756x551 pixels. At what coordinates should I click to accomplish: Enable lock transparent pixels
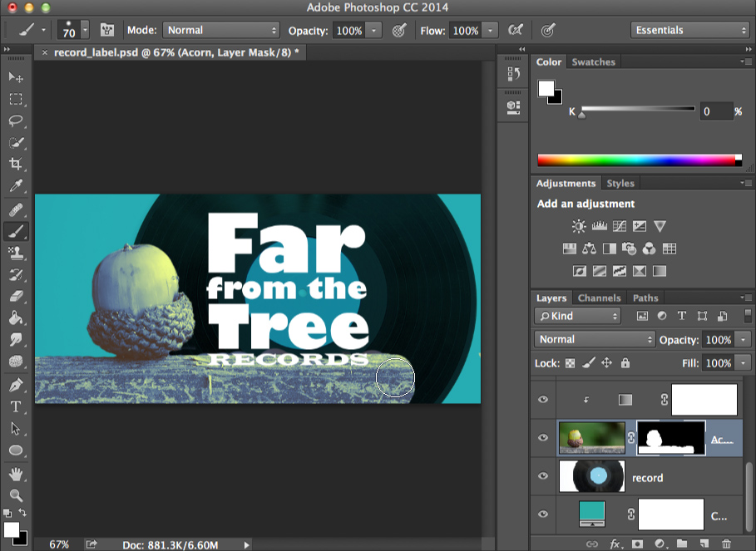click(x=571, y=363)
